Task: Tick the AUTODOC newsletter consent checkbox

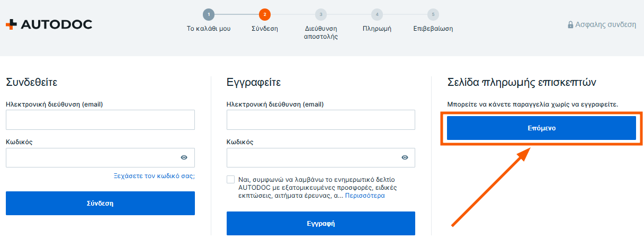Action: coord(230,179)
